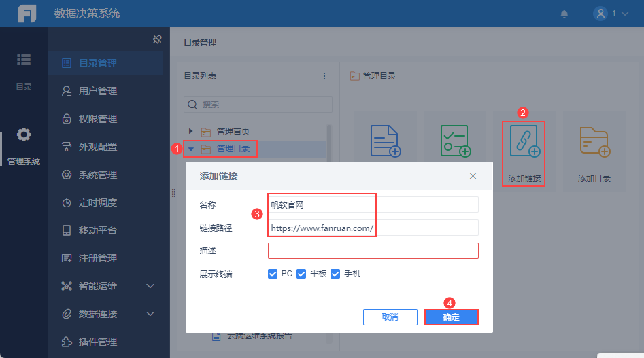
Task: Open 目录管理 menu item
Action: 105,63
